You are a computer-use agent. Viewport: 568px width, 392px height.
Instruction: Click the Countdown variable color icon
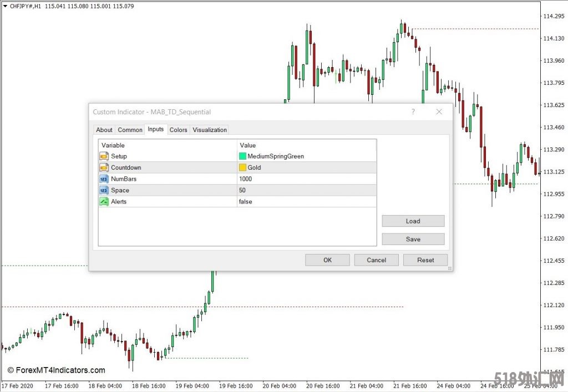tap(104, 167)
